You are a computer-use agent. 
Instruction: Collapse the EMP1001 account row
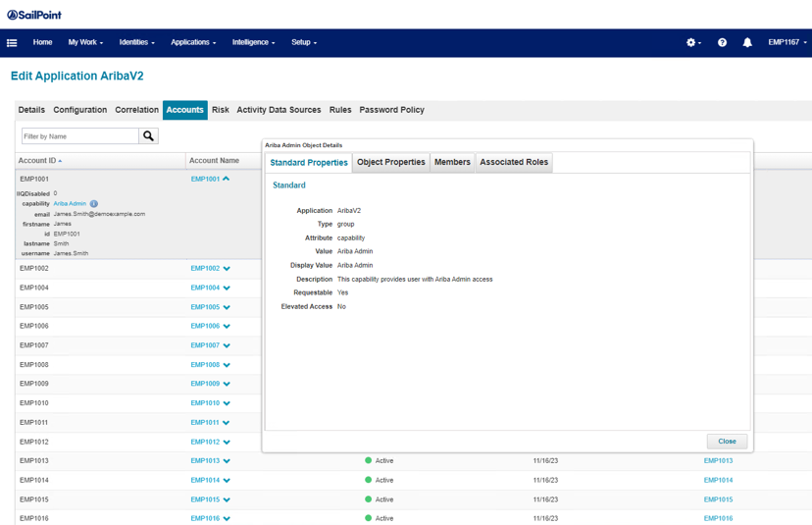click(226, 179)
